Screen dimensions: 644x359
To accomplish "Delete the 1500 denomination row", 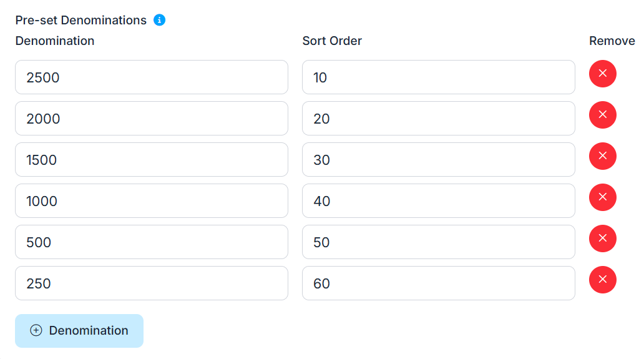I will pyautogui.click(x=602, y=156).
